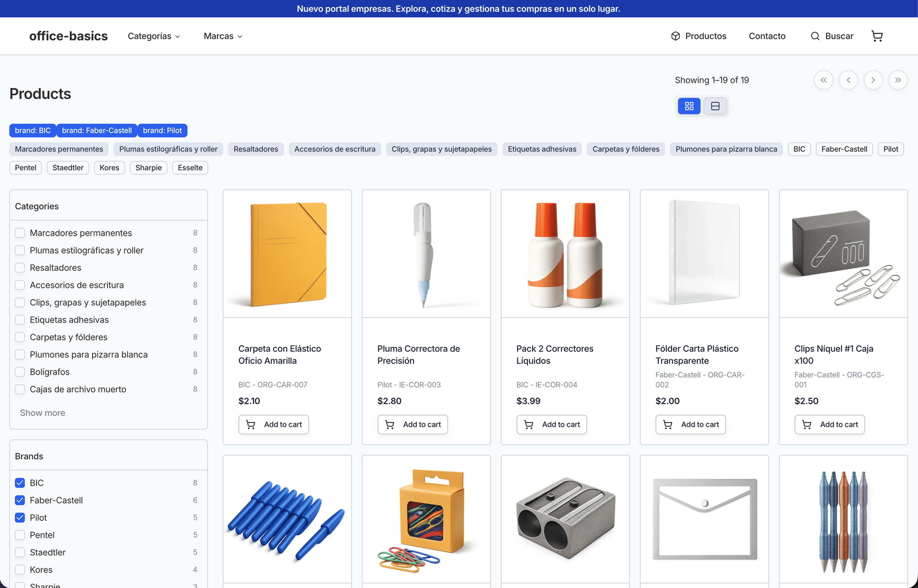Viewport: 918px width, 588px height.
Task: Expand the Marcas menu
Action: (222, 36)
